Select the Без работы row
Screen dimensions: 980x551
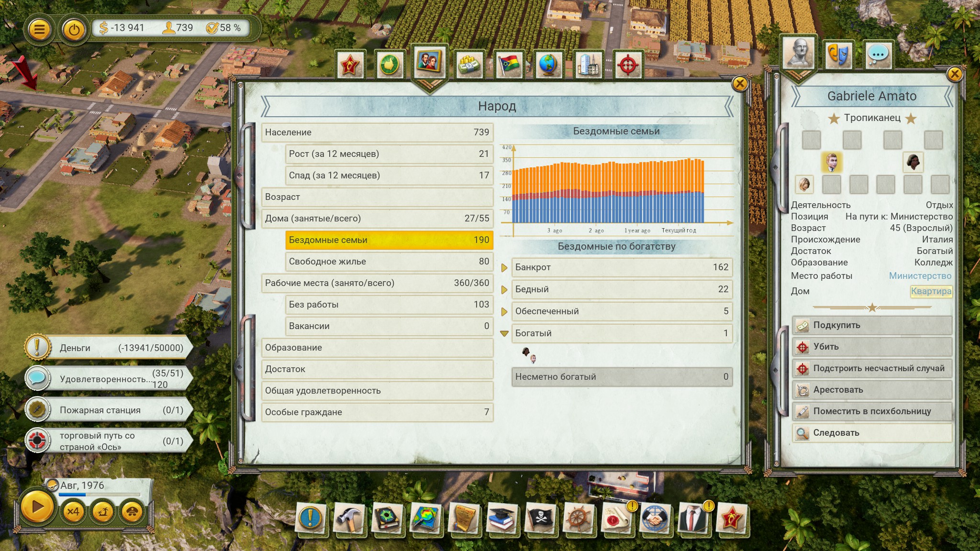(x=389, y=305)
